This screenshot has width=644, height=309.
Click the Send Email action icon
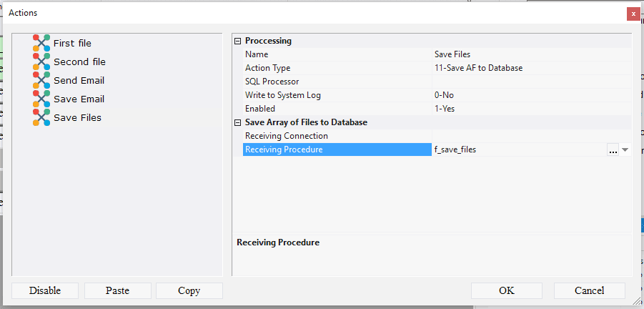pyautogui.click(x=41, y=80)
